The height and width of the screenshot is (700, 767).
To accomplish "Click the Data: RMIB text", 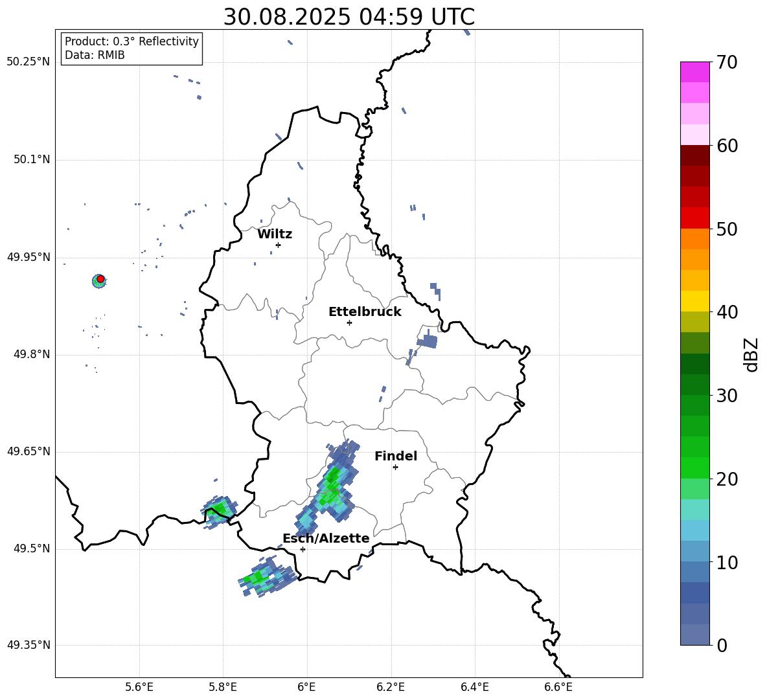I will [x=95, y=55].
